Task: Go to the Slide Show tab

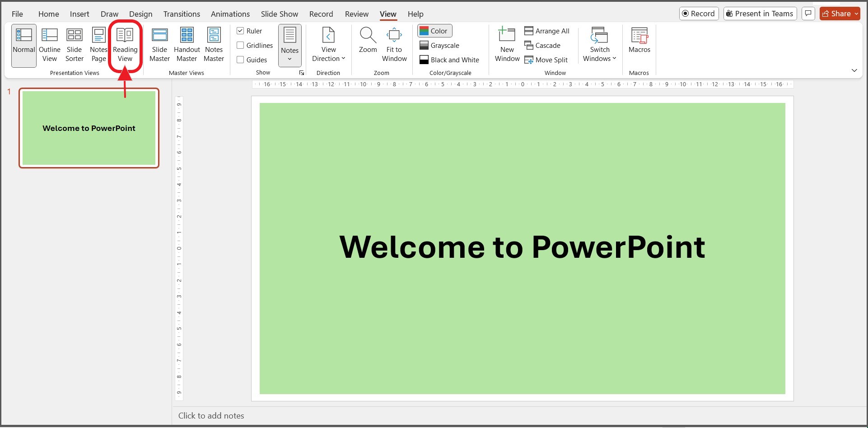Action: tap(279, 14)
